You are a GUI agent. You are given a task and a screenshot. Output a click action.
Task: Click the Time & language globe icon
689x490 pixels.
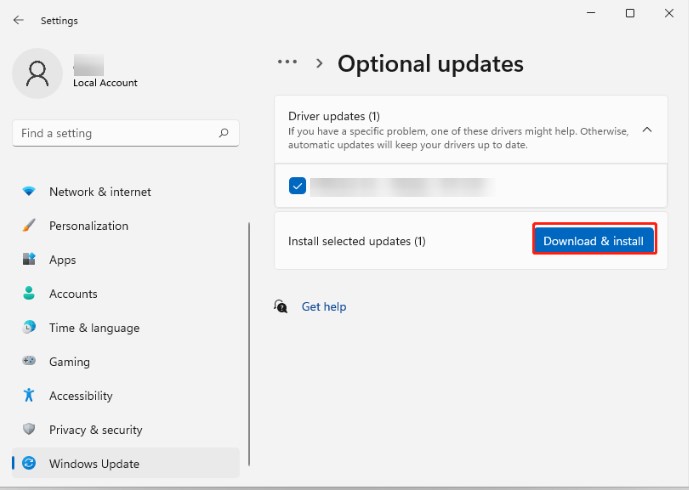click(29, 328)
